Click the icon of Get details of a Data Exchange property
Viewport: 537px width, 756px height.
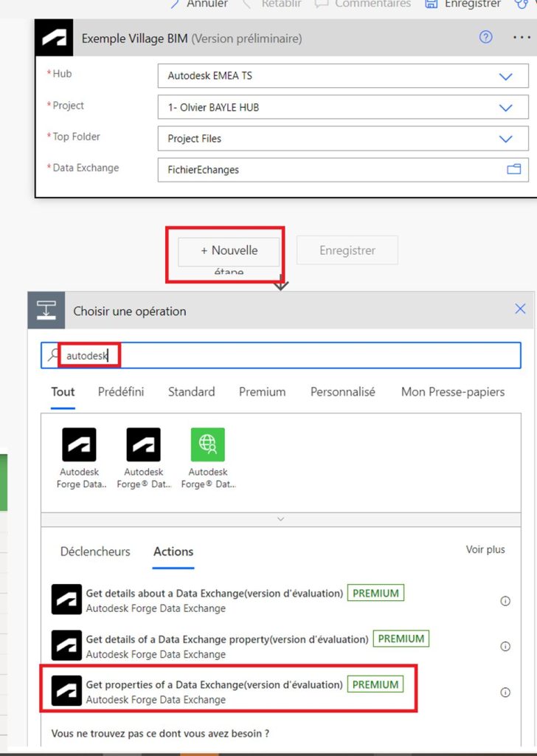pyautogui.click(x=66, y=645)
